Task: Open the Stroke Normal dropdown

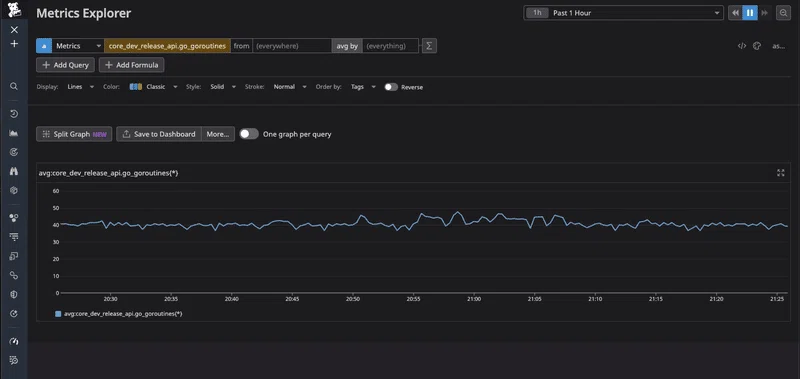Action: 290,87
